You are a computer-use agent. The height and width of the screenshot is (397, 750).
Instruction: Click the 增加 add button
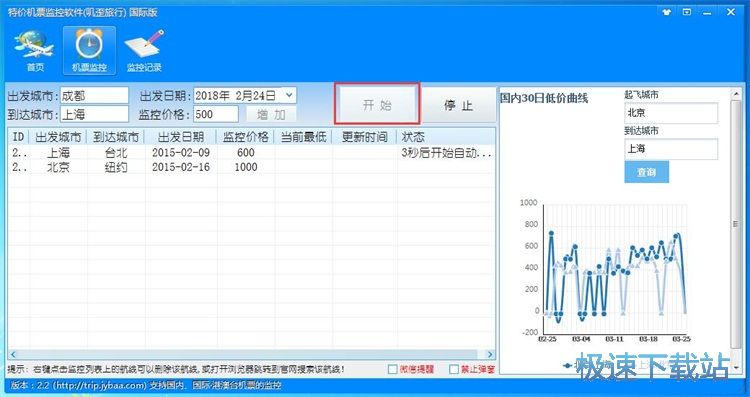tap(271, 114)
